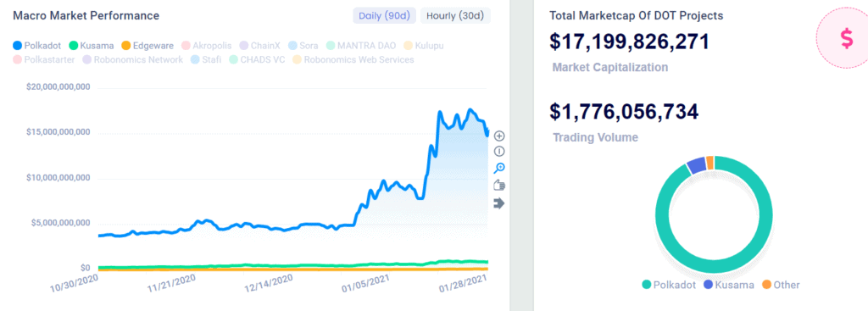The width and height of the screenshot is (868, 311).
Task: Enable ChainX series in legend
Action: tap(261, 46)
